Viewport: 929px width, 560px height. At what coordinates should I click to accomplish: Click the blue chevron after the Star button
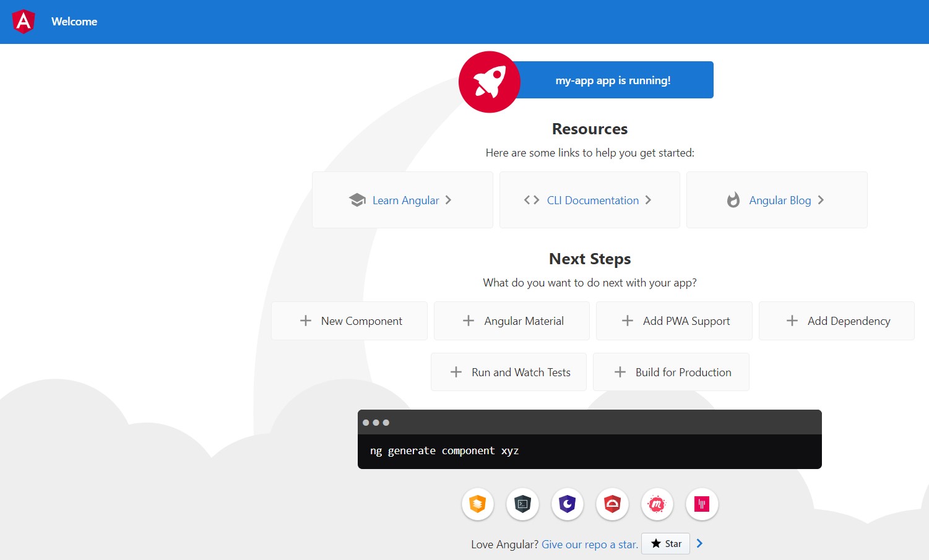point(699,543)
